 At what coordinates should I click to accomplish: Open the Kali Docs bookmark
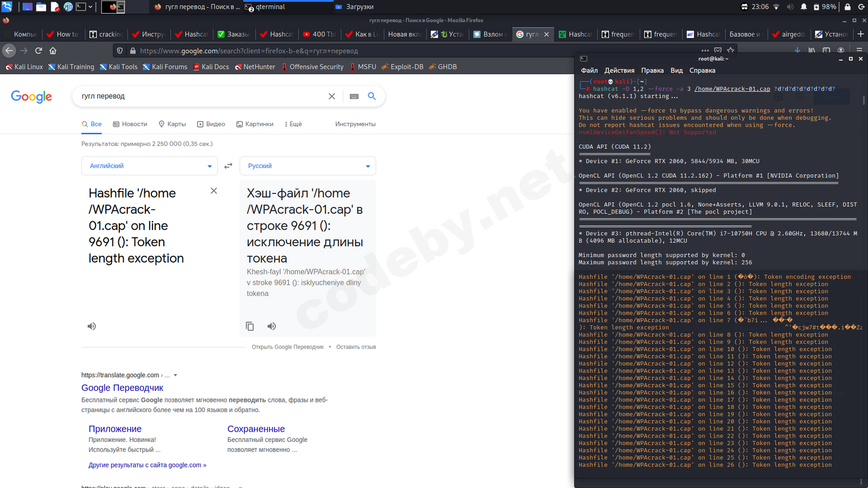pos(211,67)
